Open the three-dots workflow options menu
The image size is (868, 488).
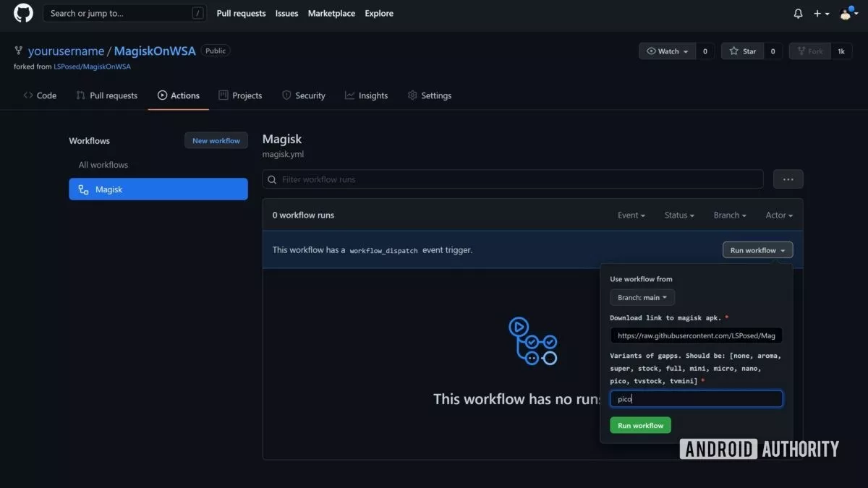[x=788, y=179]
